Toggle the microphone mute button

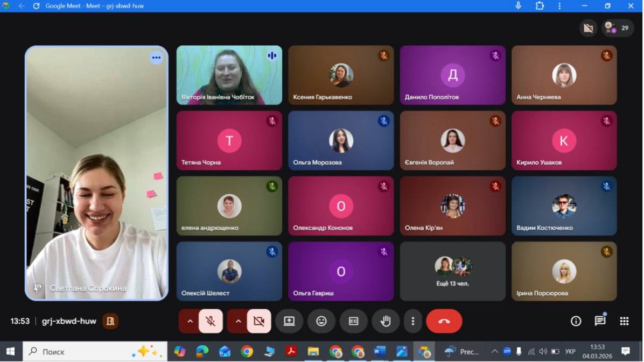tap(211, 321)
